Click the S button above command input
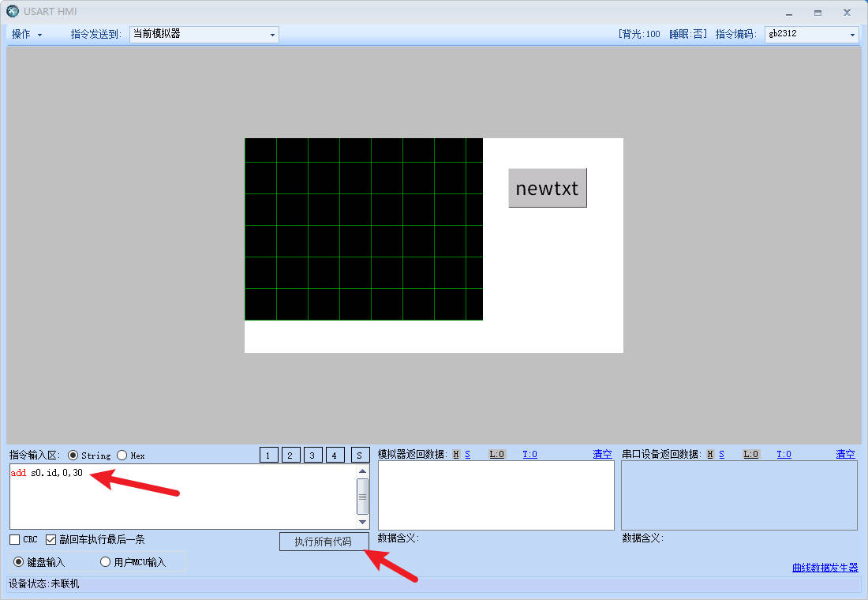 click(x=360, y=455)
